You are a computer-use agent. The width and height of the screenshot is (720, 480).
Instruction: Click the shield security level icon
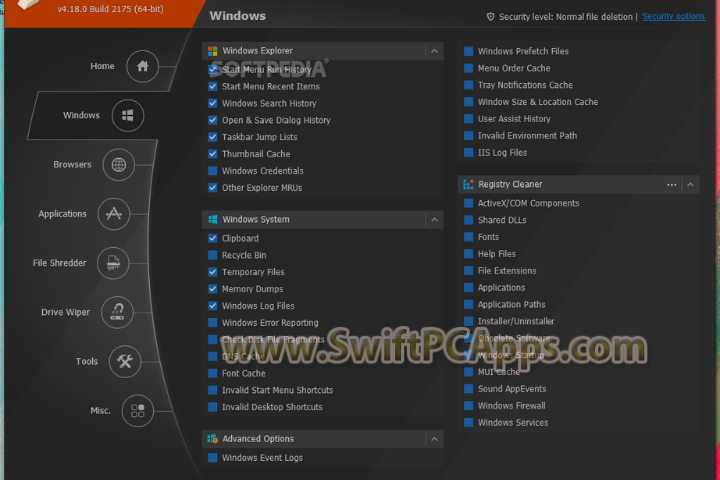(490, 17)
